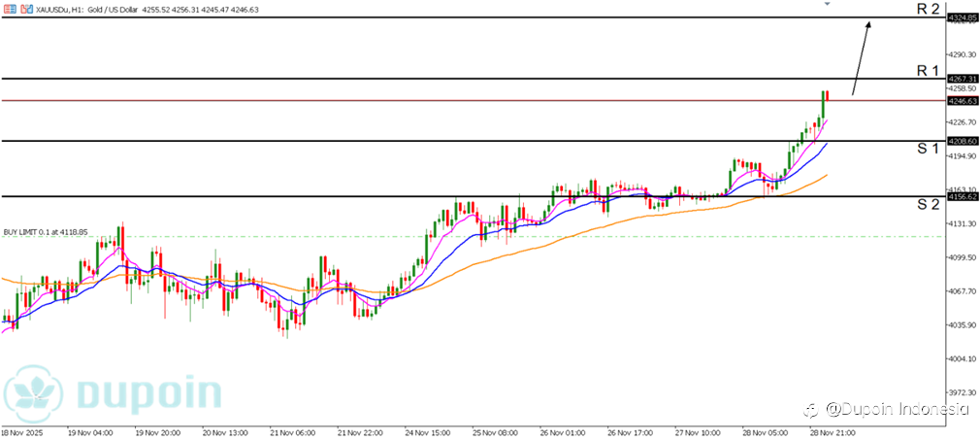The width and height of the screenshot is (980, 440).
Task: Click the Depth of Market icon beside chart title
Action: click(10, 9)
